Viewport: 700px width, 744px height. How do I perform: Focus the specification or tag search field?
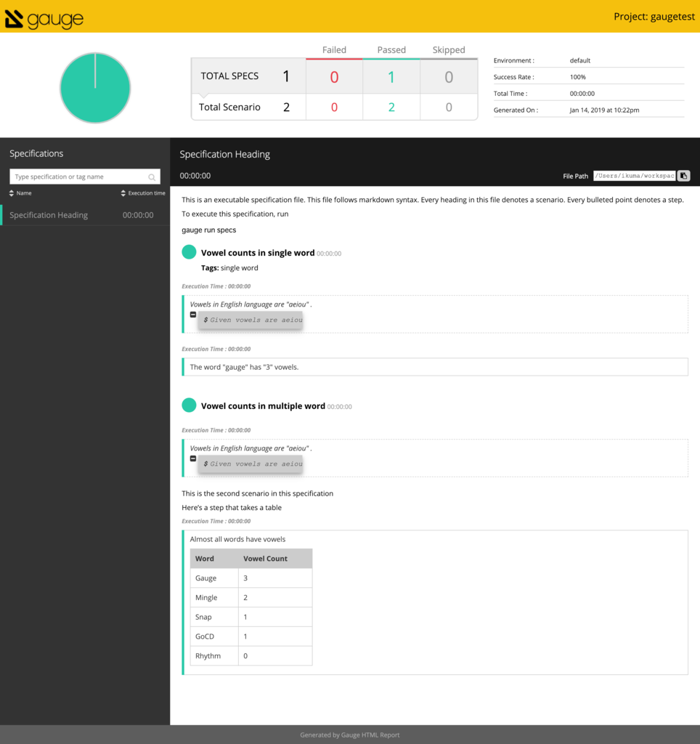(x=85, y=177)
